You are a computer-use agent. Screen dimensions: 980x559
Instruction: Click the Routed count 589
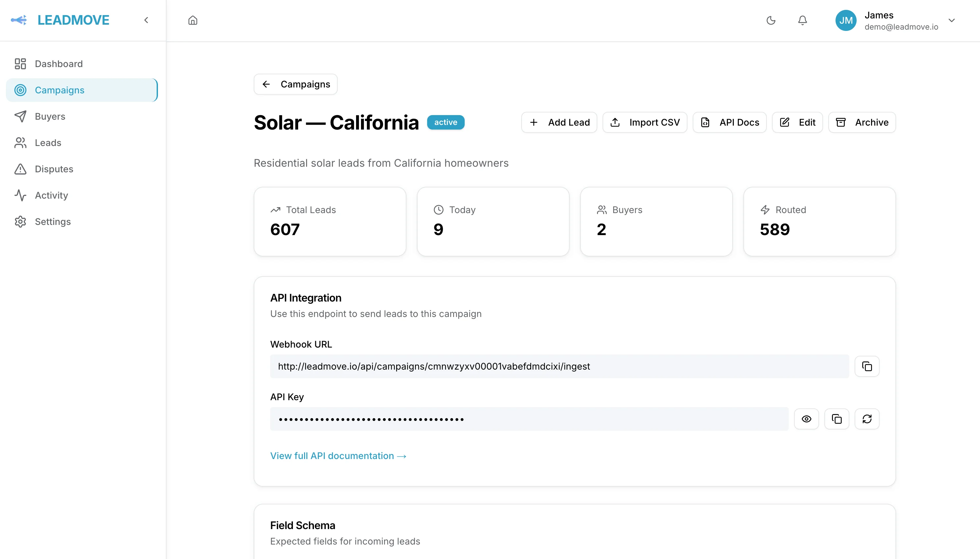774,230
